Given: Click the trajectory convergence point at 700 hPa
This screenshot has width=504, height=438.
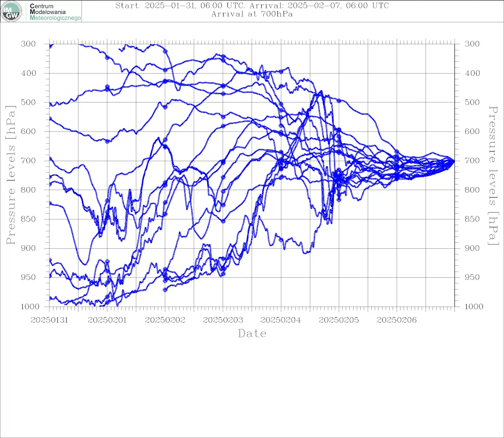Looking at the screenshot, I should (454, 160).
